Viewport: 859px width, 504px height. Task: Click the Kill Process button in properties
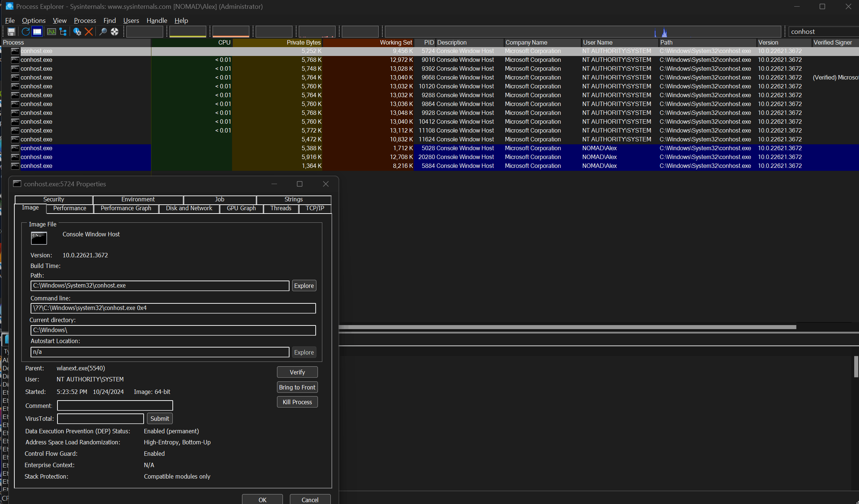(297, 402)
